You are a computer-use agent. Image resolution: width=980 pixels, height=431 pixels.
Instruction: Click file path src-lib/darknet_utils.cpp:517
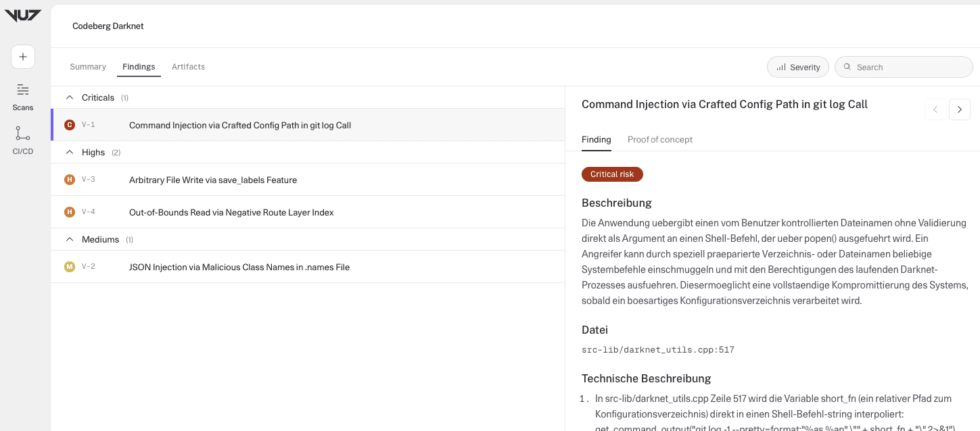pyautogui.click(x=658, y=350)
